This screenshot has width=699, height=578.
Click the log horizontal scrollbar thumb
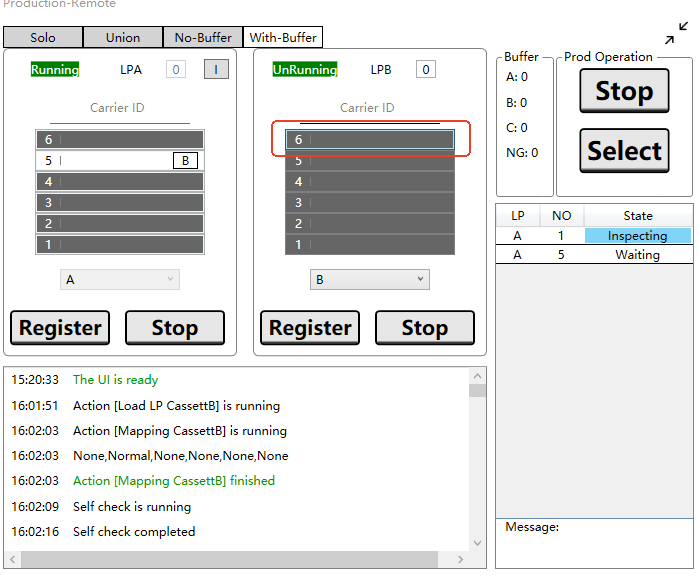[x=229, y=559]
